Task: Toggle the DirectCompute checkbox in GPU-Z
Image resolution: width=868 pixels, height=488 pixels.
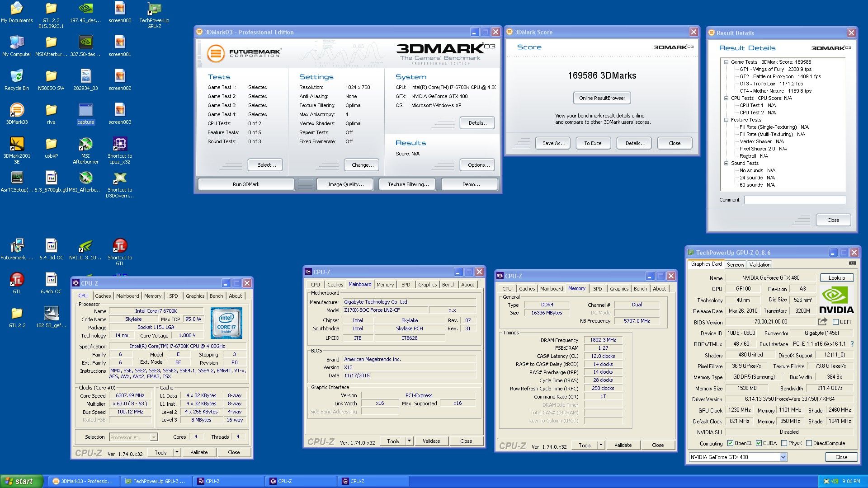Action: coord(809,443)
